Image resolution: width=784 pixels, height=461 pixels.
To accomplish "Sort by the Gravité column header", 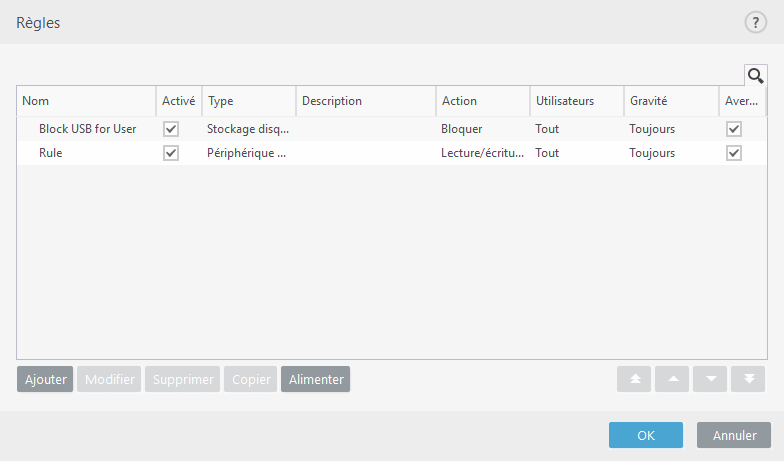I will [x=672, y=101].
